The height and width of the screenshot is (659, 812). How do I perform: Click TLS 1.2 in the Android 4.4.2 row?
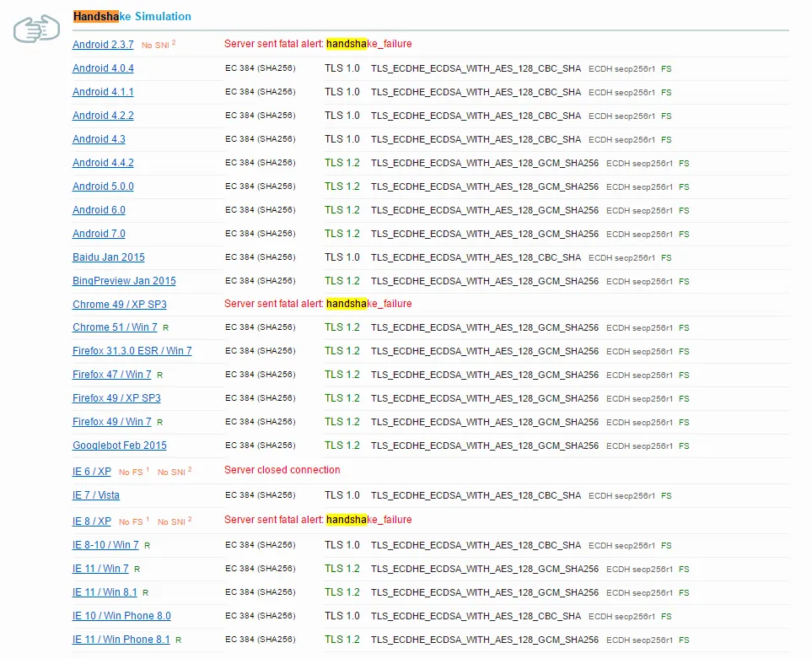342,163
